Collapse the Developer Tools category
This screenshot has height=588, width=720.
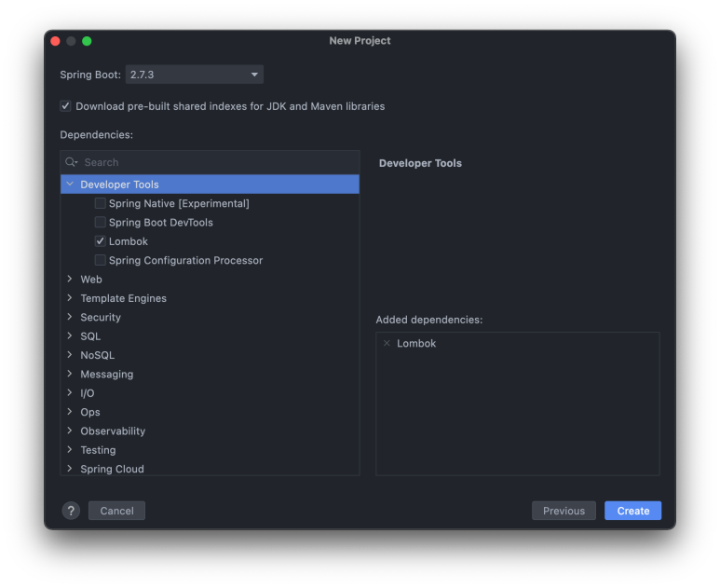coord(70,185)
